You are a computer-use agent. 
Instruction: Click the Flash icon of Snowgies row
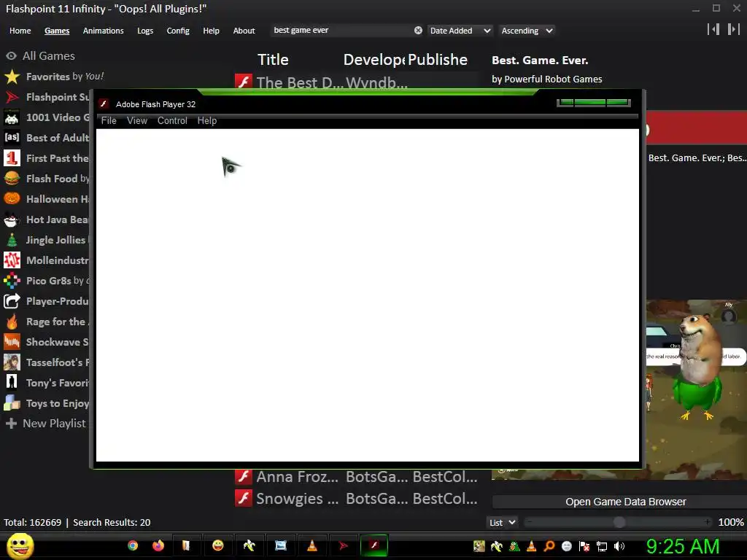tap(244, 499)
